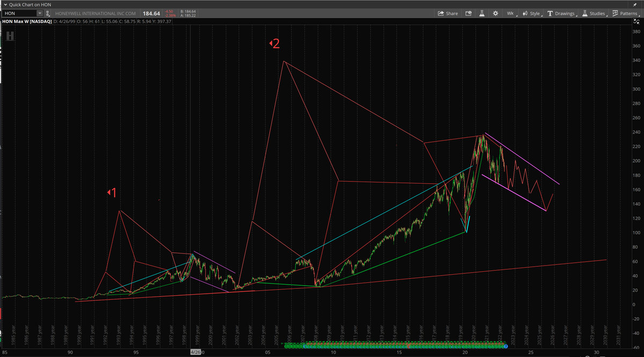Pin the Quick Chart gadget
Screen dimensions: 644x357
(635, 5)
